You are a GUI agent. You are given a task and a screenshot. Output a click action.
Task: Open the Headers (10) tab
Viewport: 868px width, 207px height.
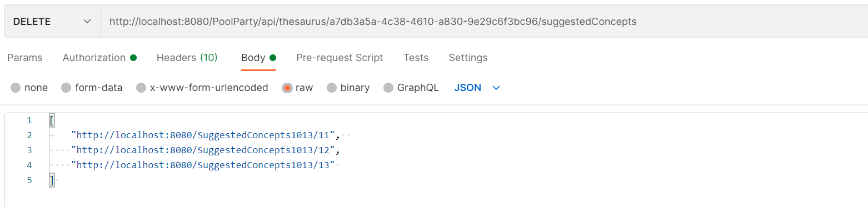click(x=187, y=58)
